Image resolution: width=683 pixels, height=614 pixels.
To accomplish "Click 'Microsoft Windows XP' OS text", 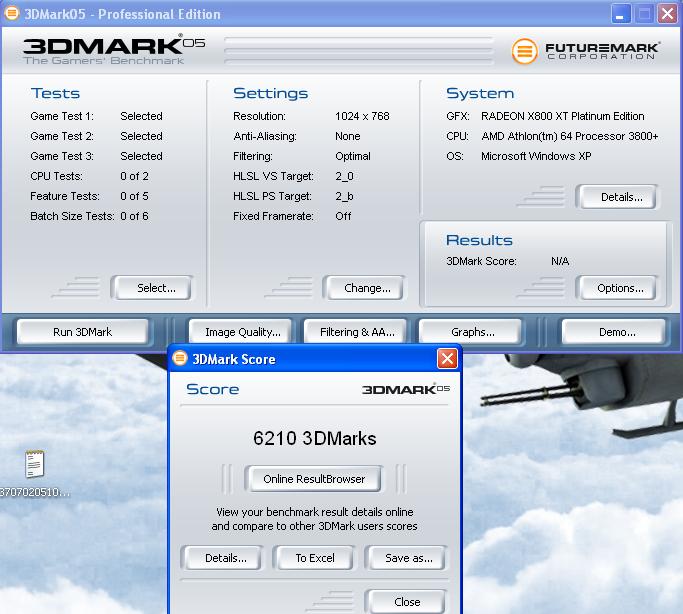I will (x=536, y=156).
